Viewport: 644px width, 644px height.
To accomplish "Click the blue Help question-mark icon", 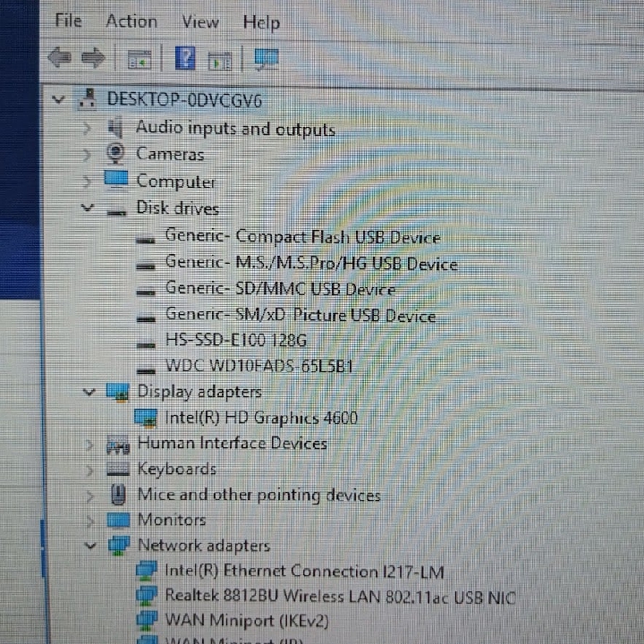I will pyautogui.click(x=185, y=58).
